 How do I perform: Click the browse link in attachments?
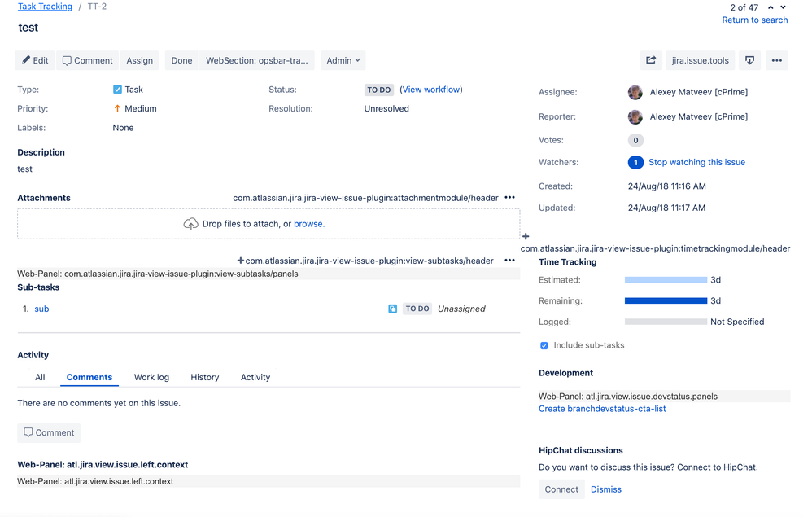click(309, 224)
